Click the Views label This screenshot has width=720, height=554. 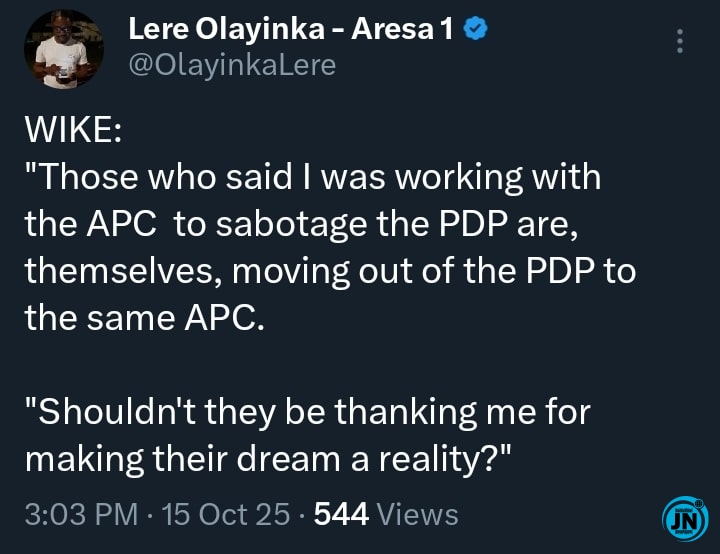pyautogui.click(x=418, y=515)
